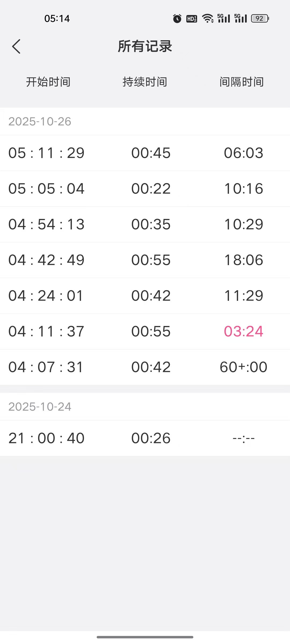Select the 04:54:13 start time entry

pos(46,224)
